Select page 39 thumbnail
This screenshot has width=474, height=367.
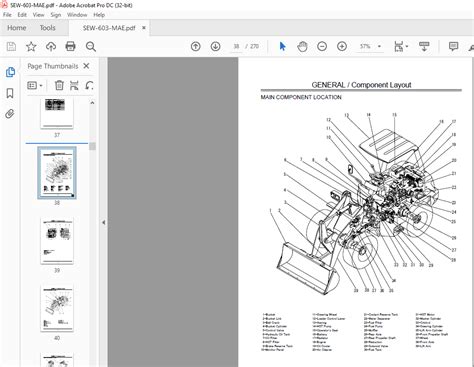(x=57, y=241)
